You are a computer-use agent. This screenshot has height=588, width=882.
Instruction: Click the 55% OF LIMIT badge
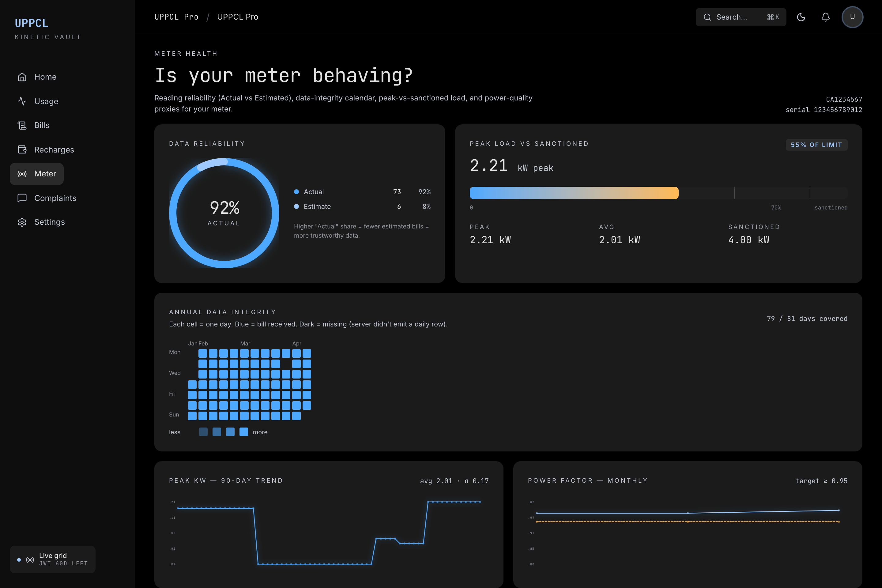pyautogui.click(x=816, y=145)
